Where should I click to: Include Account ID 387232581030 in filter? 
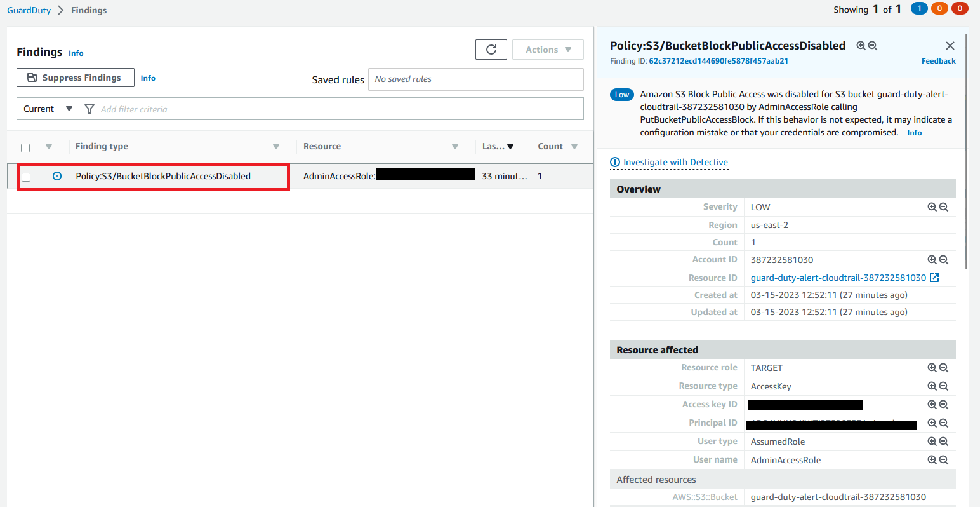click(932, 260)
